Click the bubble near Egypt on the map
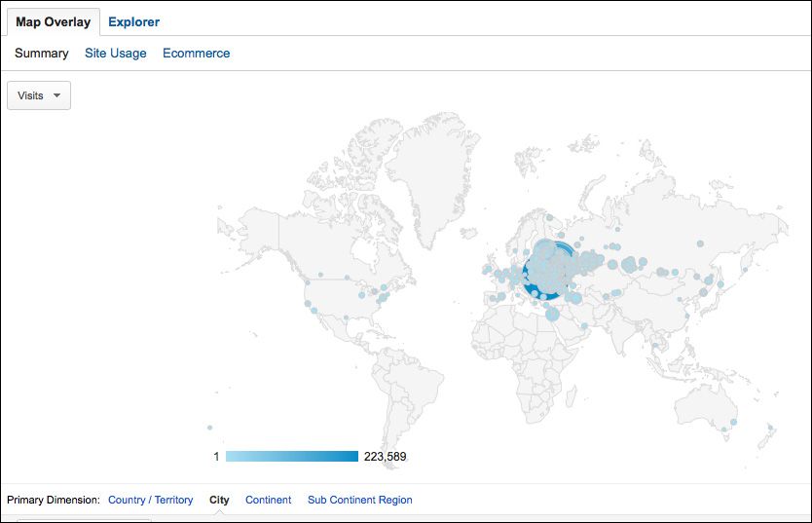 (x=553, y=314)
